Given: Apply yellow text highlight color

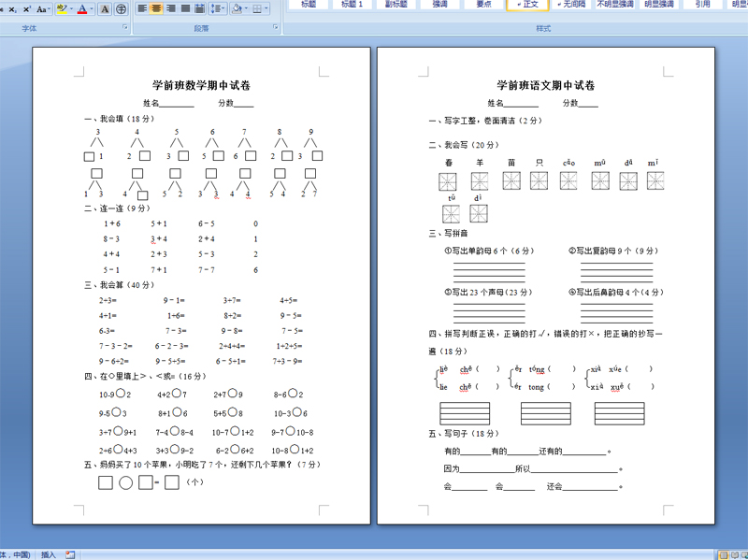Looking at the screenshot, I should pyautogui.click(x=62, y=9).
